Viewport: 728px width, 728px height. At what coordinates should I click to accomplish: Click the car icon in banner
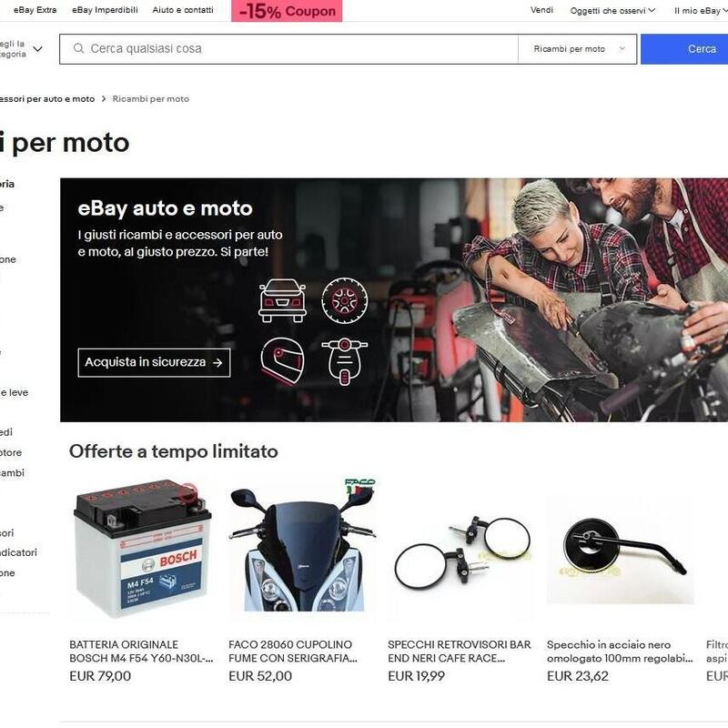(282, 300)
